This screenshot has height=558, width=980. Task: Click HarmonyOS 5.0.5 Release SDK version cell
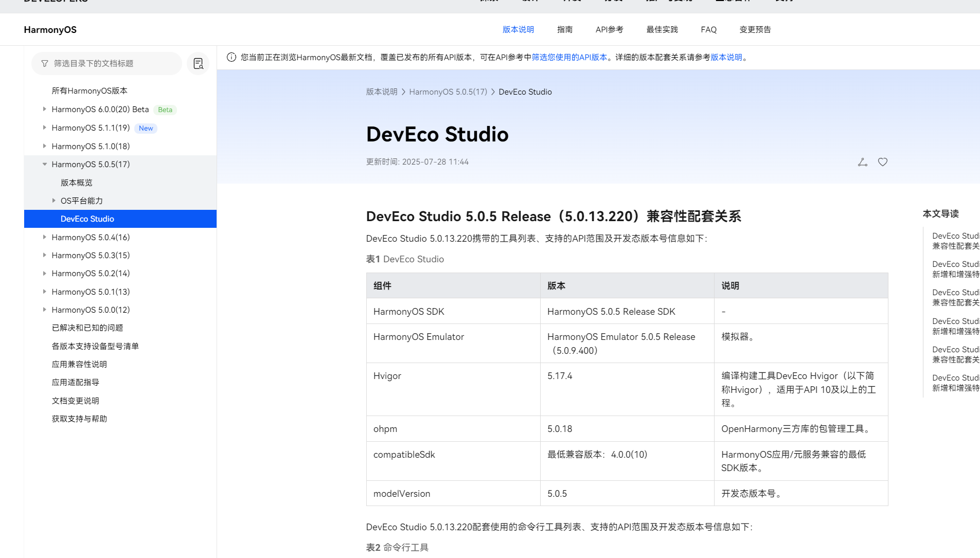[x=627, y=311]
